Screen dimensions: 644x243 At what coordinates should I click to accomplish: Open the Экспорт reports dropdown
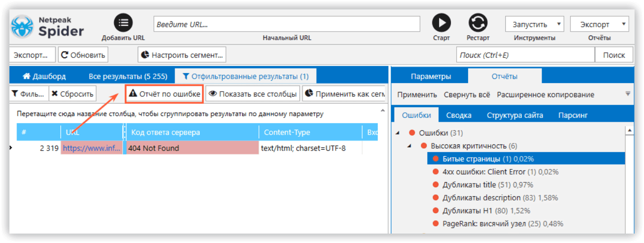click(x=599, y=25)
